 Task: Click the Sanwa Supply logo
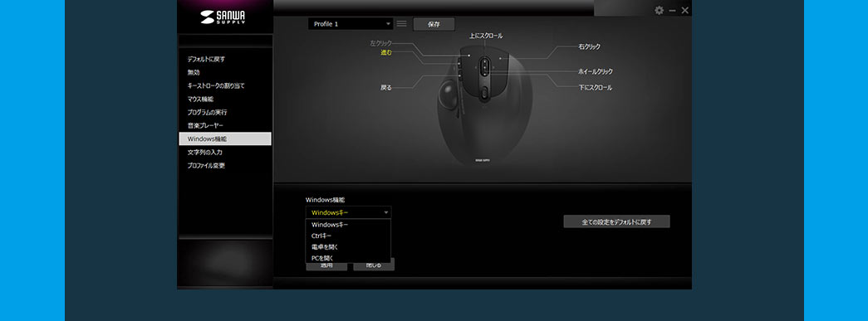coord(223,17)
